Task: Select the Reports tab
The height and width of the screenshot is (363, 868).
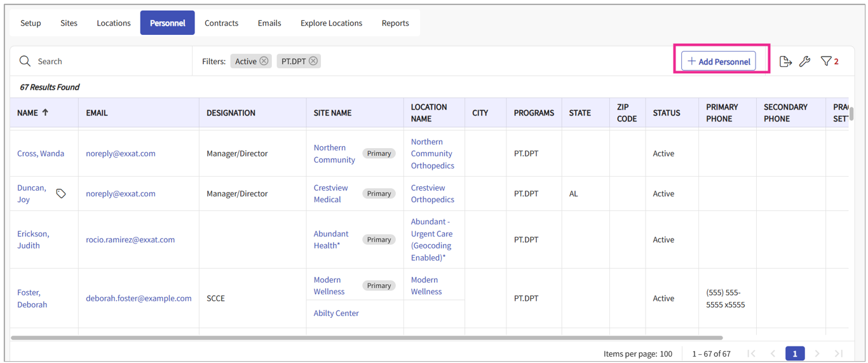Action: point(395,23)
